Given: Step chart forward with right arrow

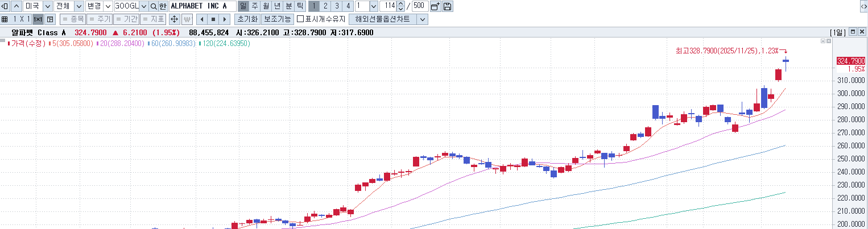Looking at the screenshot, I should tap(225, 19).
